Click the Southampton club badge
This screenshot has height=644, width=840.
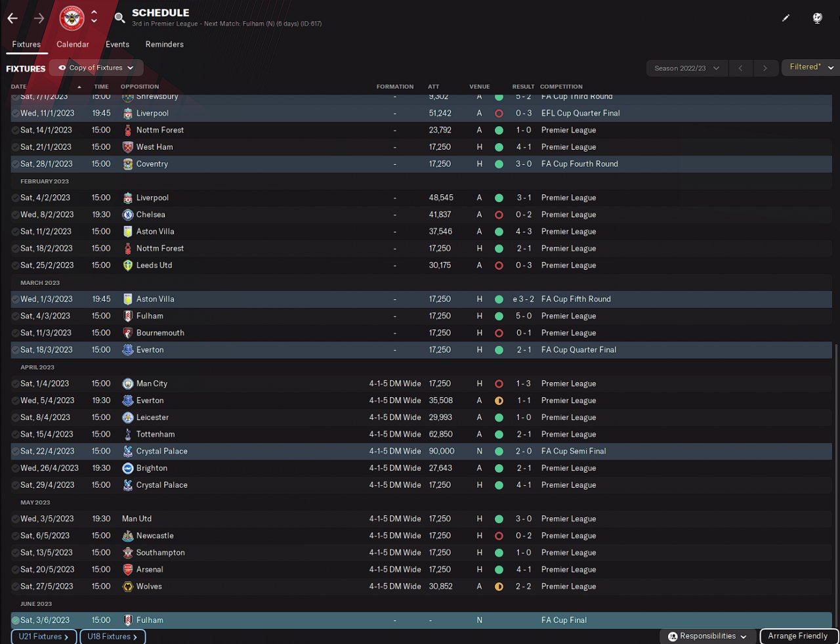point(128,553)
